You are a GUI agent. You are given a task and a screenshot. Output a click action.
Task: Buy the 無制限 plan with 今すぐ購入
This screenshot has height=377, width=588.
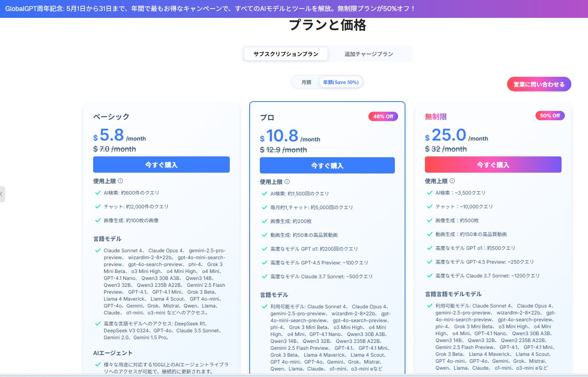point(493,165)
